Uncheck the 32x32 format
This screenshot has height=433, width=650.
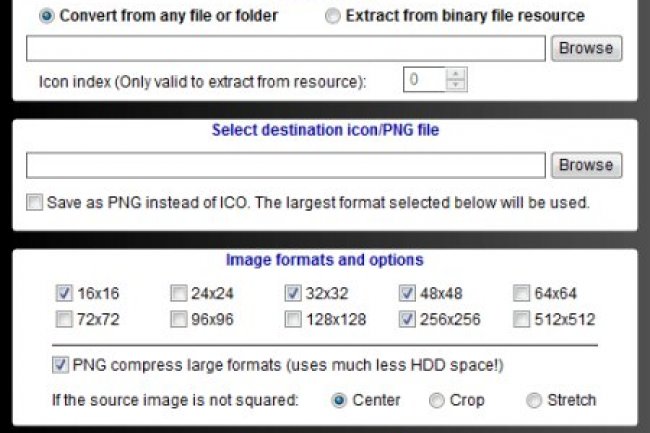pos(293,294)
